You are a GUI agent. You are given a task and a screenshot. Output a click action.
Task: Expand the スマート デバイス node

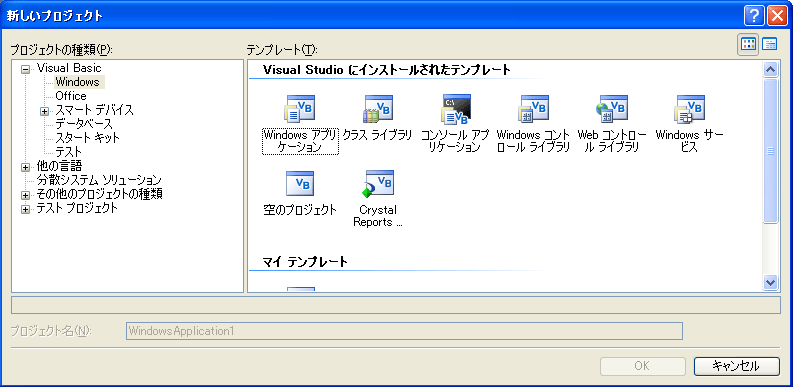(x=44, y=111)
